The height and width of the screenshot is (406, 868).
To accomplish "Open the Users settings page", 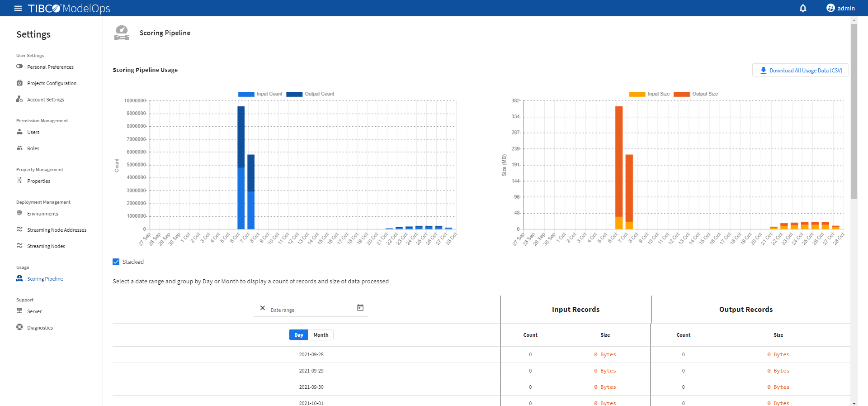I will pyautogui.click(x=33, y=132).
